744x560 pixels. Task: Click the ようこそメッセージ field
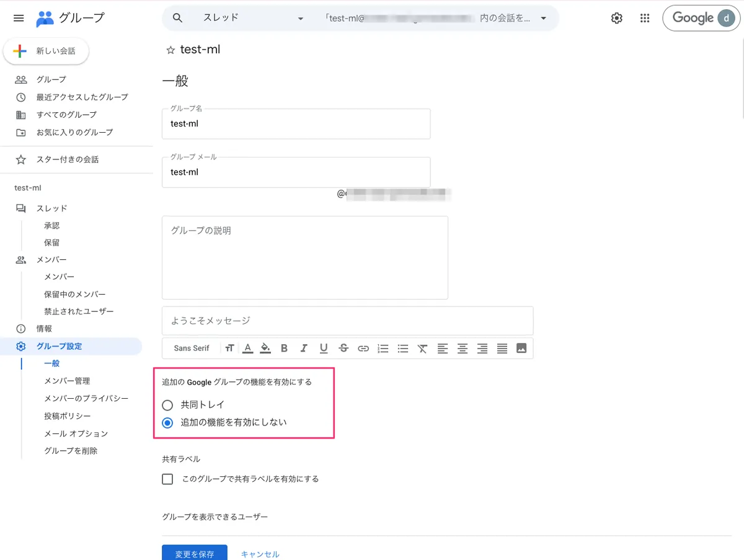348,321
